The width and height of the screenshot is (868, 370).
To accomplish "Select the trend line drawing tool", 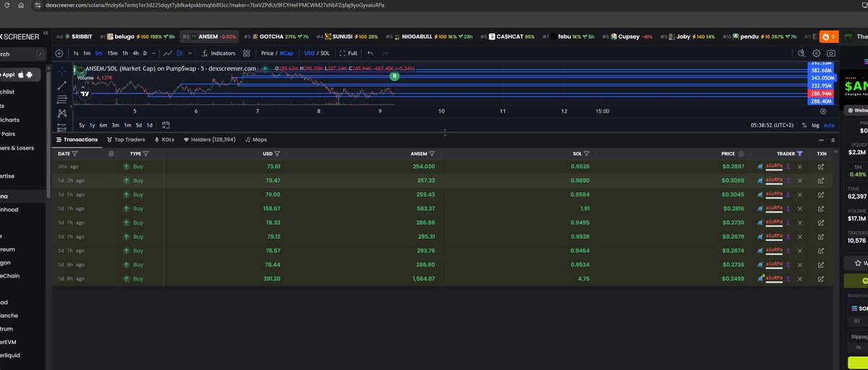I will pos(62,85).
